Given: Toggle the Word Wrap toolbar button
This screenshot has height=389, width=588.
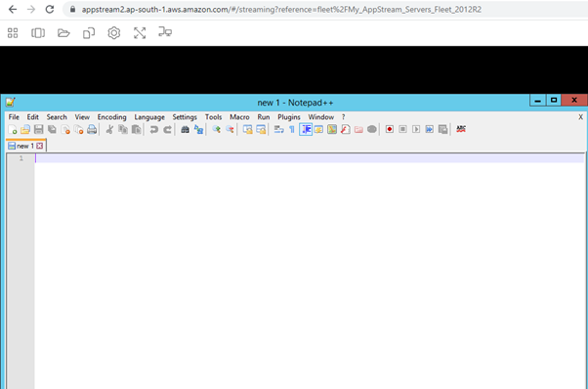Looking at the screenshot, I should click(278, 129).
